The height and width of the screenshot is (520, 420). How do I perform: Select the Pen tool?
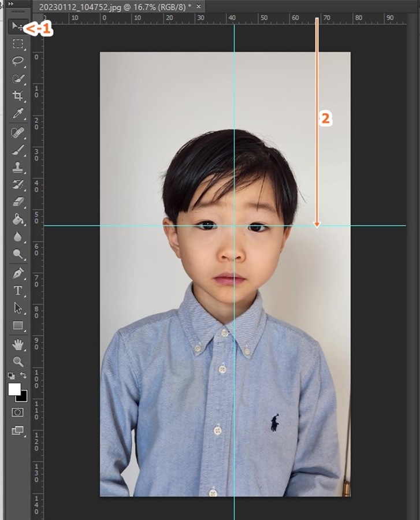[x=17, y=274]
